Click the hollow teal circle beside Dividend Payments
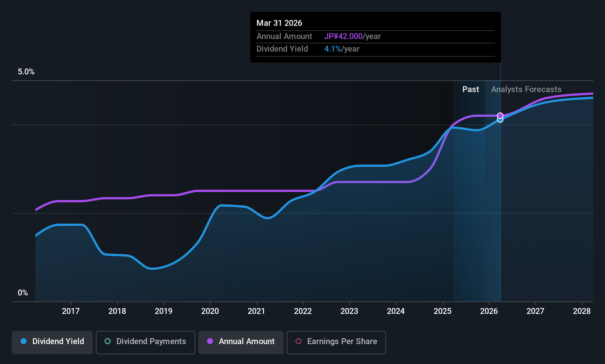 click(108, 342)
